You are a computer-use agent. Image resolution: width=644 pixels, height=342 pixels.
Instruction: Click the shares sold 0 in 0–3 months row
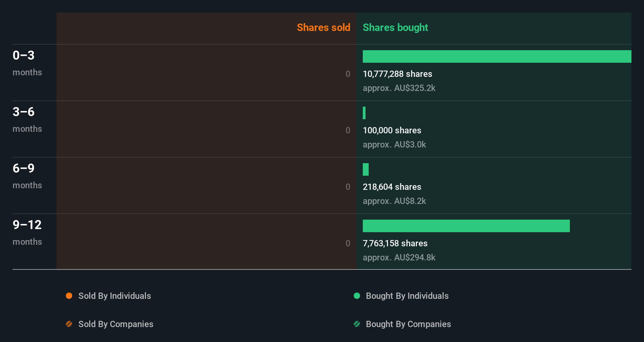pos(348,74)
